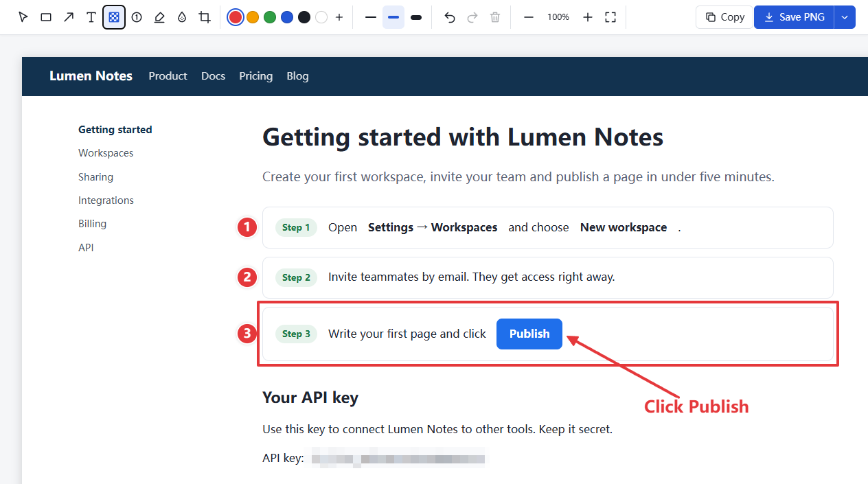Redo the annotation
868x484 pixels.
[472, 17]
